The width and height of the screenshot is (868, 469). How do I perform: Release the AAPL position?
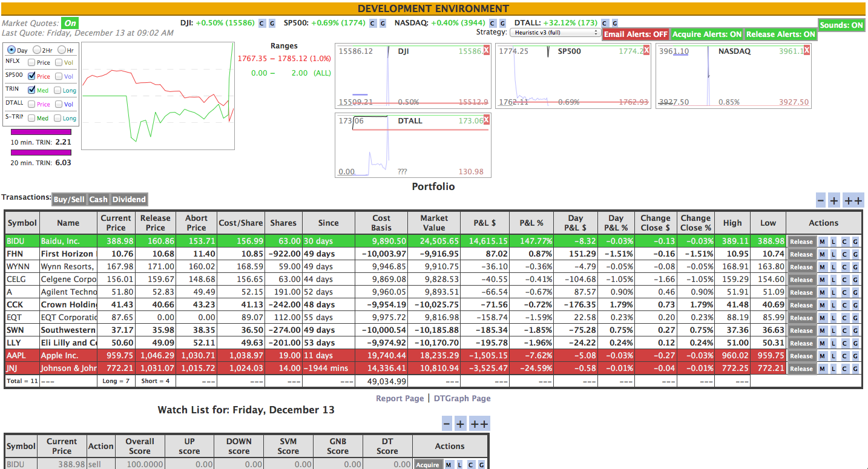(801, 356)
